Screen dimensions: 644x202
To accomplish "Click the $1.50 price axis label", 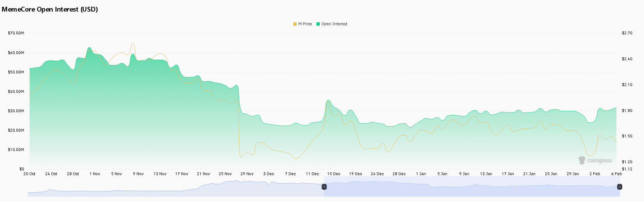I will point(627,136).
